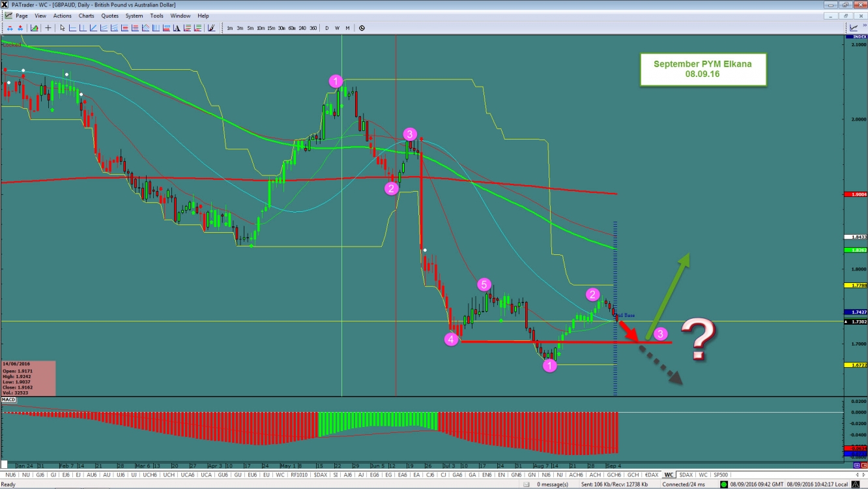Open the Quotes menu

click(109, 16)
